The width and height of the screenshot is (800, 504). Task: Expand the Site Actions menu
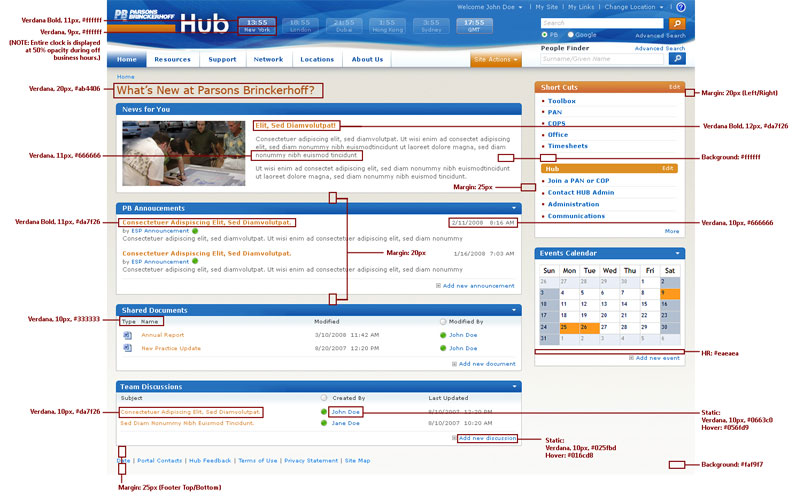(x=495, y=59)
